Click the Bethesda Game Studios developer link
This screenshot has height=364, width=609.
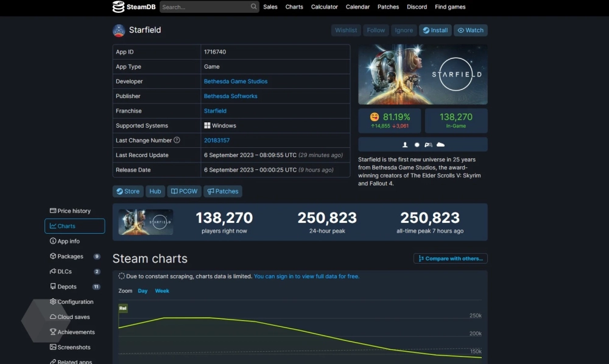(x=236, y=82)
